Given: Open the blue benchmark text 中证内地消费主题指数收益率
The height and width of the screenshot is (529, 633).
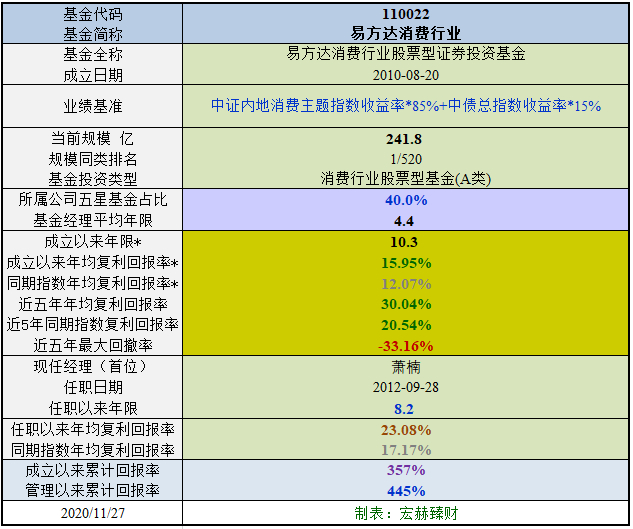Looking at the screenshot, I should (x=308, y=106).
